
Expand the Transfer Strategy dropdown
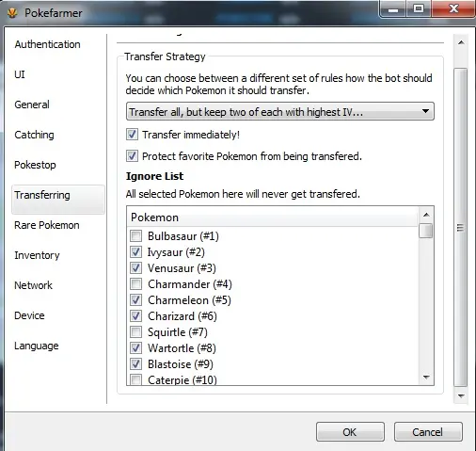click(x=280, y=111)
